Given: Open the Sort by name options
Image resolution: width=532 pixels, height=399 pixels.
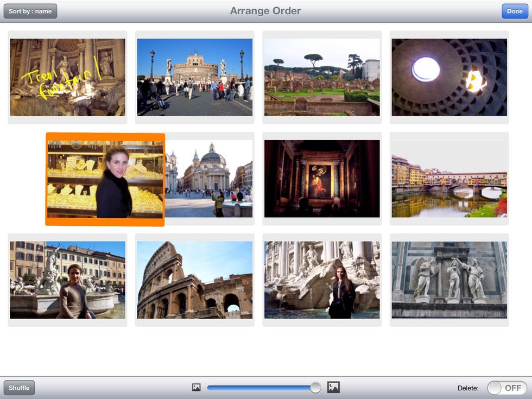Looking at the screenshot, I should pos(30,11).
